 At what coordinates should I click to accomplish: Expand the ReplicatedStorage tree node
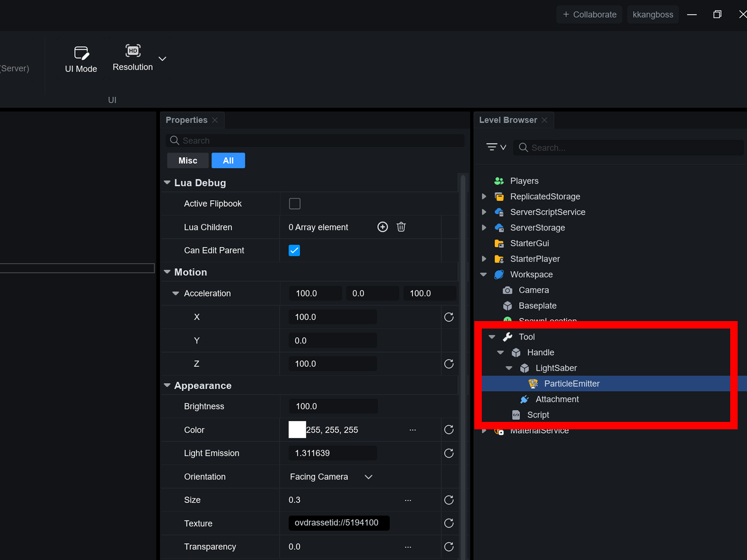(484, 196)
